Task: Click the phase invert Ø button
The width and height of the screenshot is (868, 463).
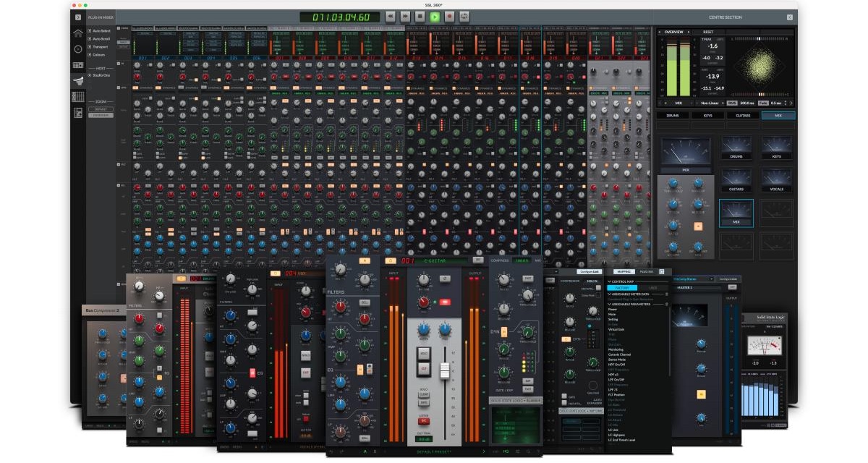Action: (445, 279)
